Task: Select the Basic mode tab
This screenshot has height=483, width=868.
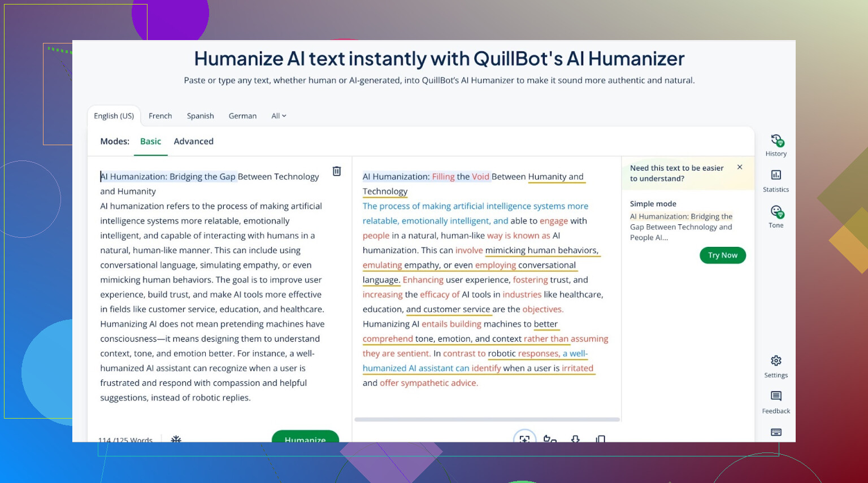Action: point(150,141)
